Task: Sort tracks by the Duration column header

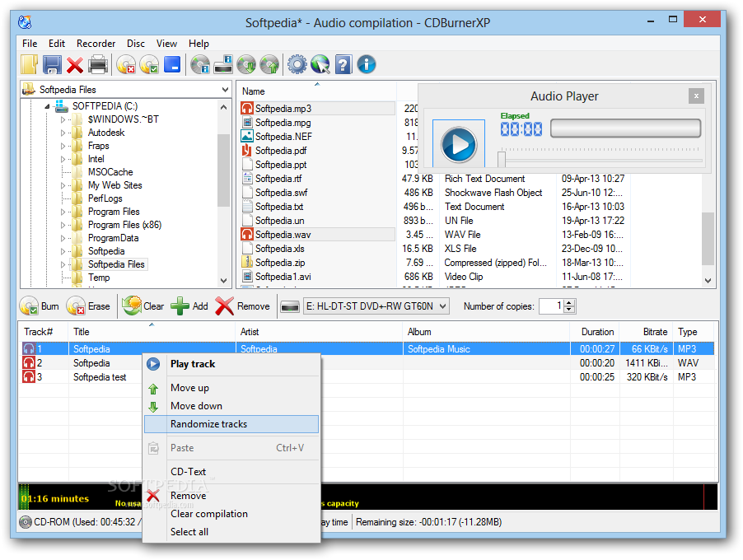Action: [597, 332]
